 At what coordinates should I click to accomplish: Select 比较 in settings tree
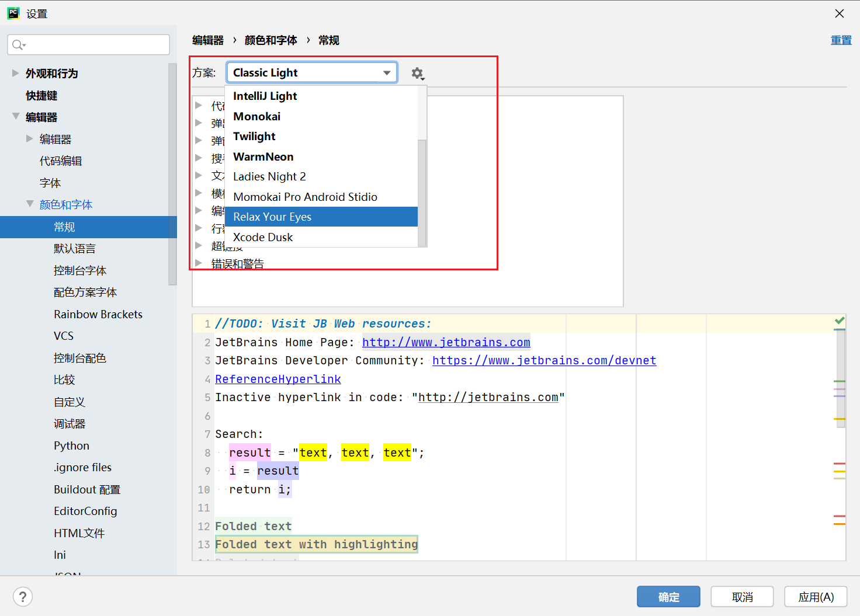pos(64,380)
